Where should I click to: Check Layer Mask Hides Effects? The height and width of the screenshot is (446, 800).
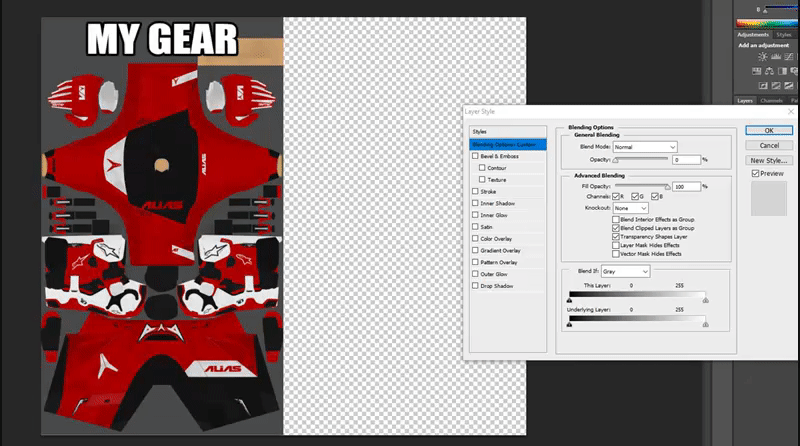(616, 245)
